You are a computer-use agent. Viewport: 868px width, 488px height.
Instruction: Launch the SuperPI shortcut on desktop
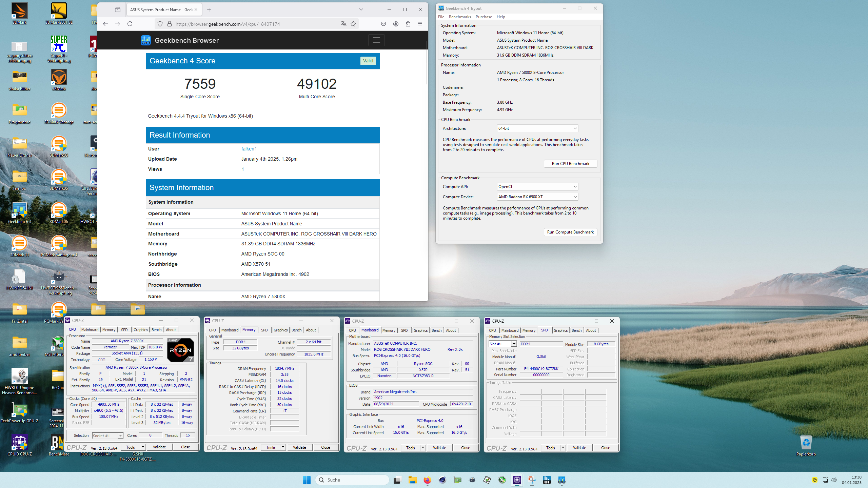click(x=59, y=49)
